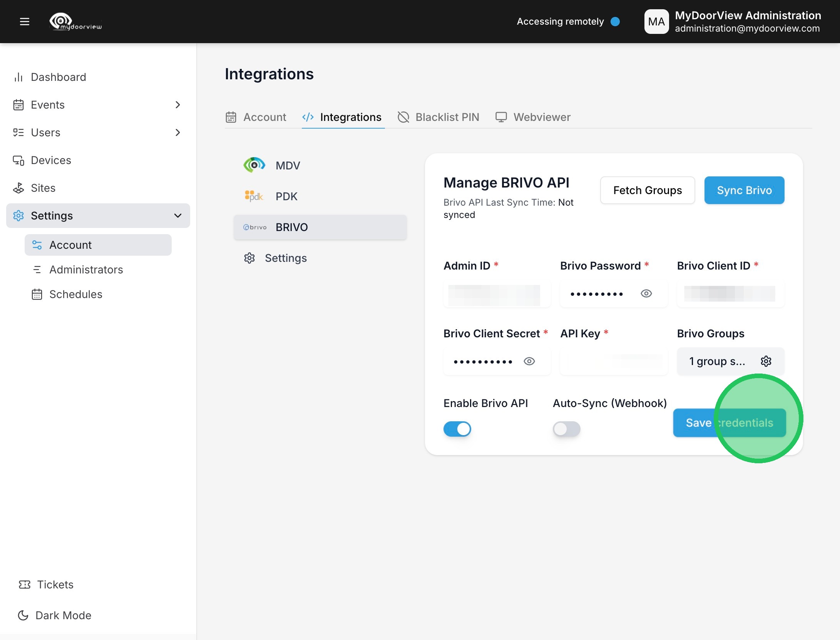Disable the Enable Brivo API toggle
This screenshot has height=640, width=840.
click(x=457, y=429)
